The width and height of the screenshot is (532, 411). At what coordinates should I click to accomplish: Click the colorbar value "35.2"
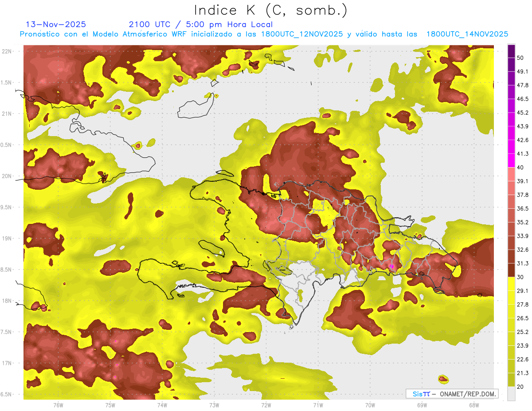tap(522, 222)
